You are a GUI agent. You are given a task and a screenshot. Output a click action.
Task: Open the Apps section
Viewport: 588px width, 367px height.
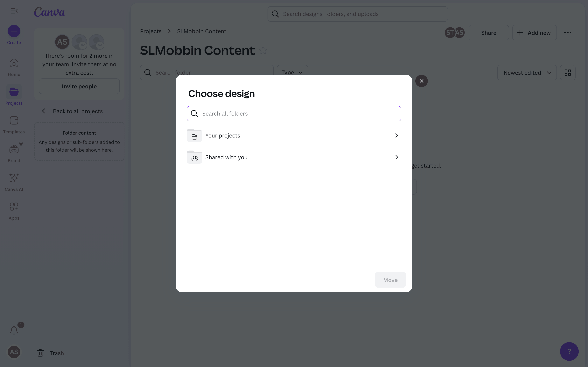pyautogui.click(x=14, y=211)
